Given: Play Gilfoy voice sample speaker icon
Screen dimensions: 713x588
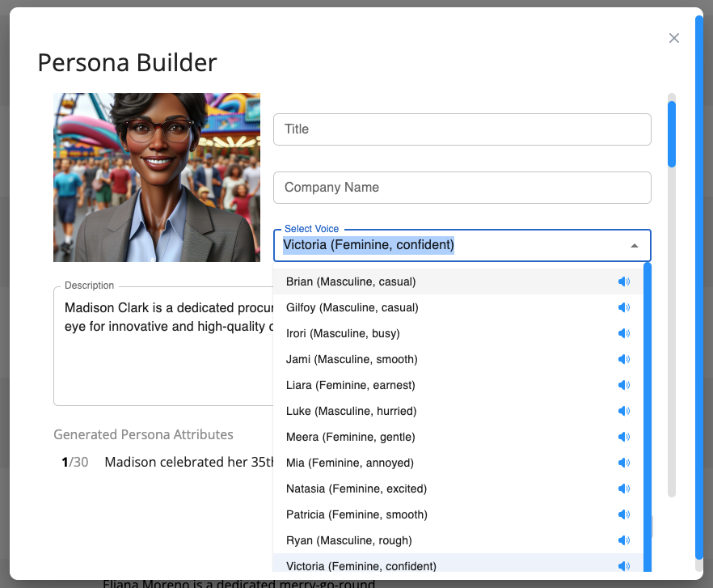Looking at the screenshot, I should click(623, 308).
